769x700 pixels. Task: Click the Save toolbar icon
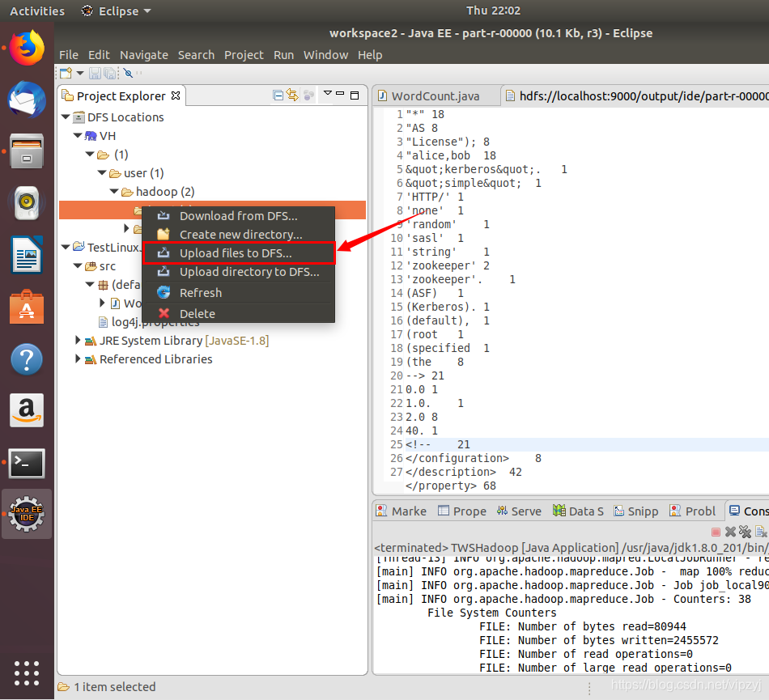(x=95, y=74)
